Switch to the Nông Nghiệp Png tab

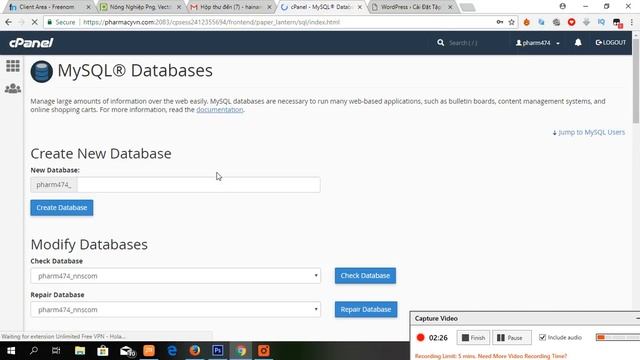click(140, 7)
